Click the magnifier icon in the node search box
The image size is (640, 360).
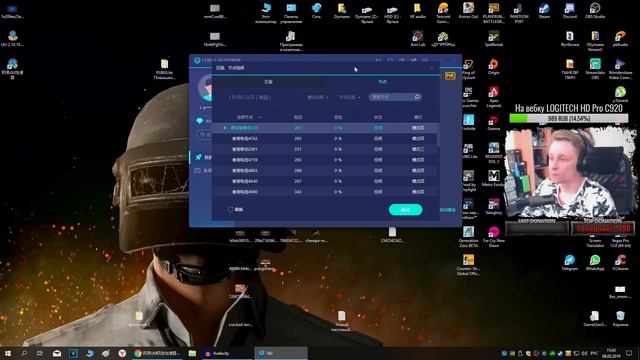[x=417, y=97]
